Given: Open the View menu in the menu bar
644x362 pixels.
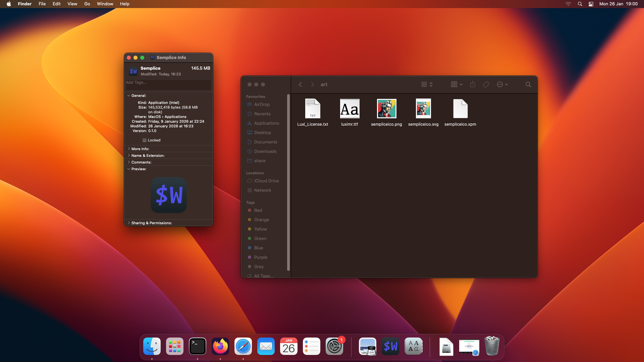Looking at the screenshot, I should 72,4.
